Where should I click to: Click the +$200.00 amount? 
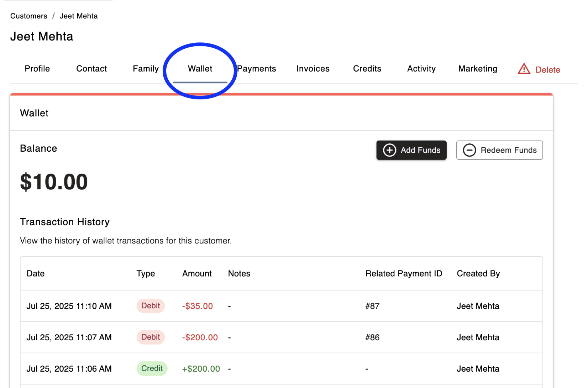point(201,369)
